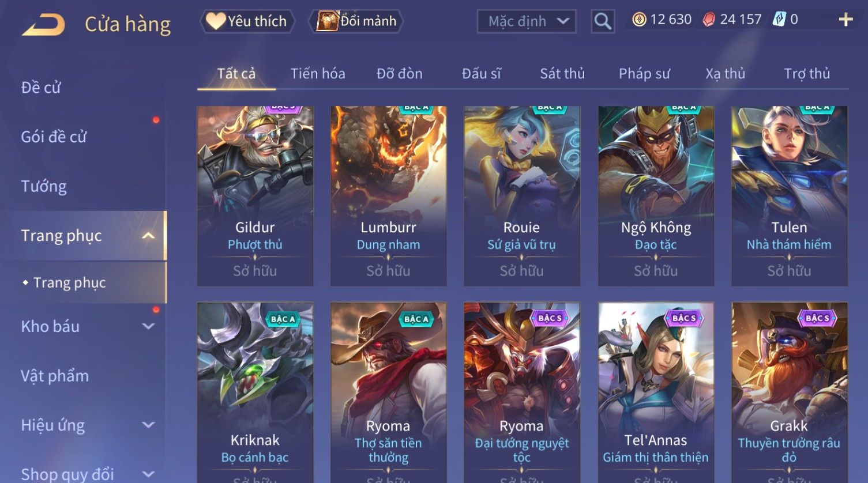Viewport: 868px width, 483px height.
Task: Click the red ruby currency icon
Action: [709, 20]
